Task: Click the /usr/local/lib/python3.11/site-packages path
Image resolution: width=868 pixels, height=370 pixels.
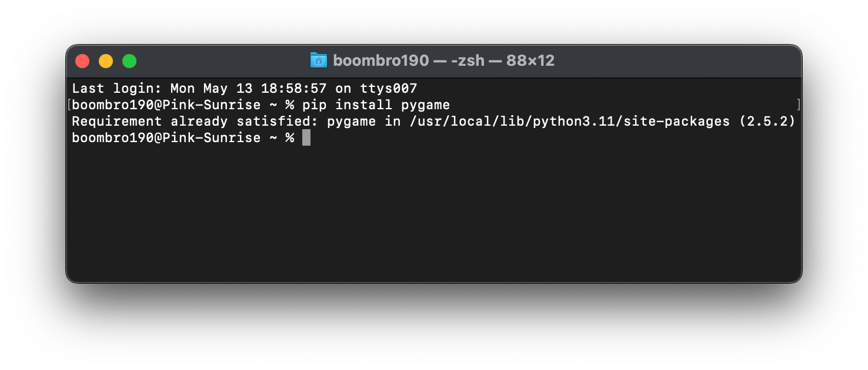Action: [x=569, y=122]
